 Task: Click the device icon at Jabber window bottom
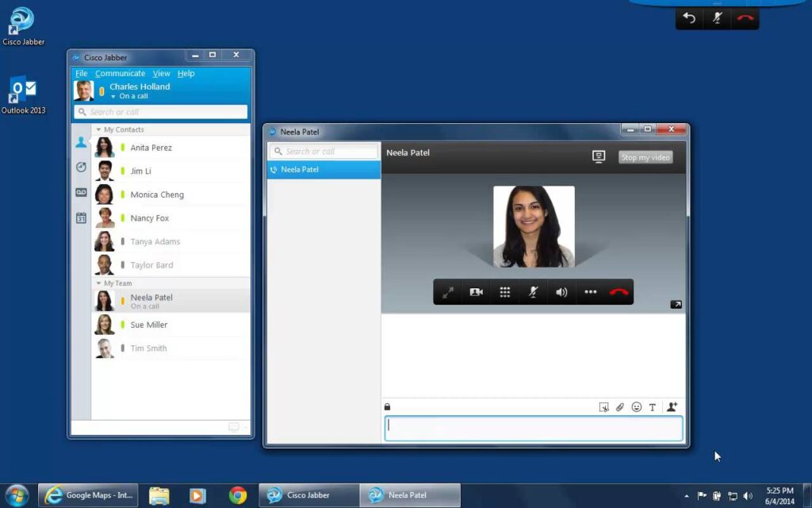[x=234, y=426]
